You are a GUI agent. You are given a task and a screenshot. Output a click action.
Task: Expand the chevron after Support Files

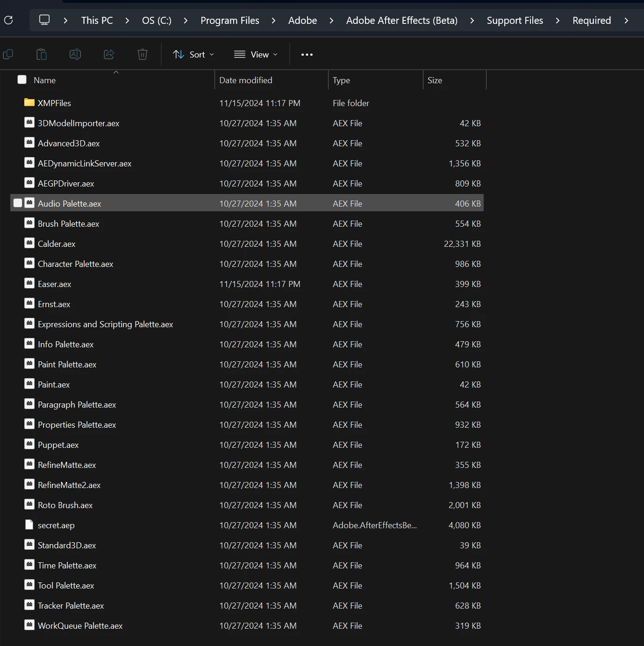[558, 21]
